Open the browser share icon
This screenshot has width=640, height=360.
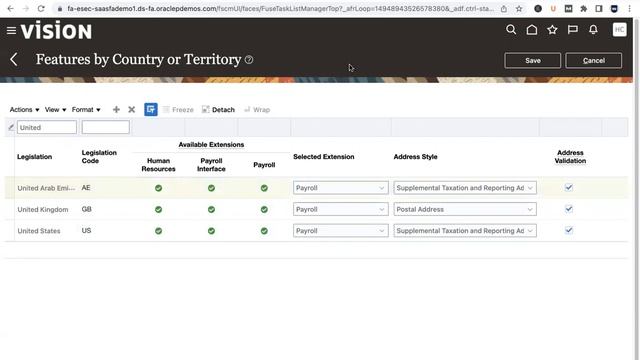pyautogui.click(x=504, y=9)
